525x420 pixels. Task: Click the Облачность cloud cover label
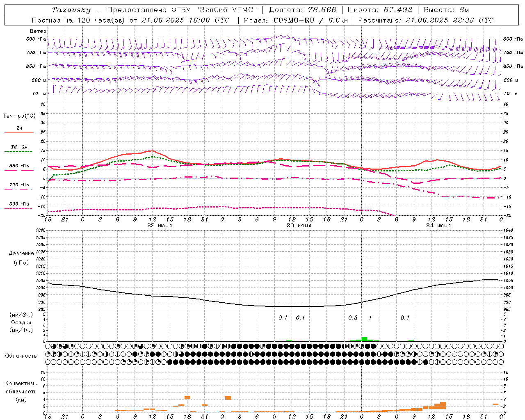click(21, 356)
